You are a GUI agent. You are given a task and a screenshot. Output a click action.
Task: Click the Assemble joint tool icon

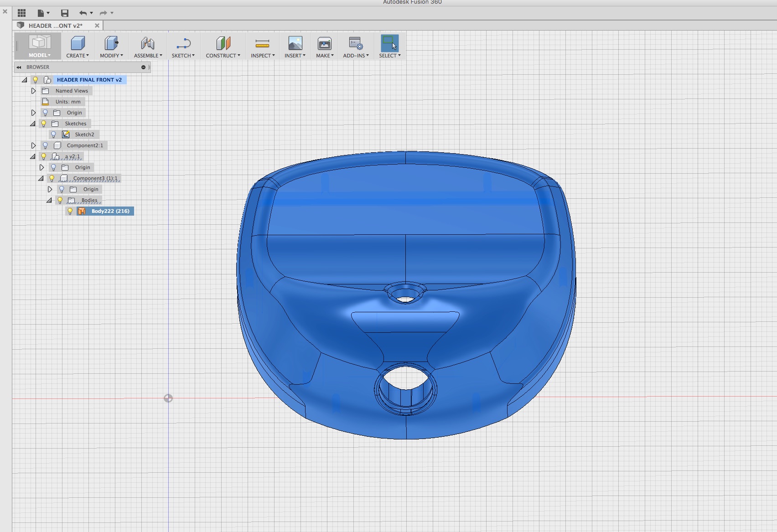(x=147, y=43)
